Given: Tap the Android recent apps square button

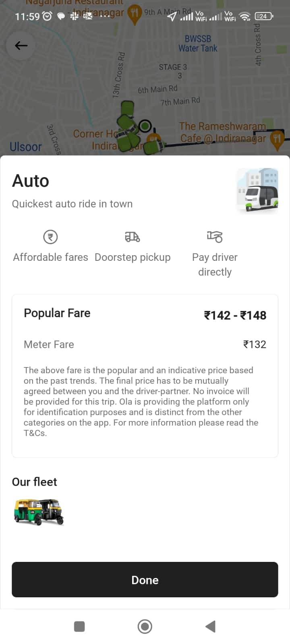Looking at the screenshot, I should [79, 626].
